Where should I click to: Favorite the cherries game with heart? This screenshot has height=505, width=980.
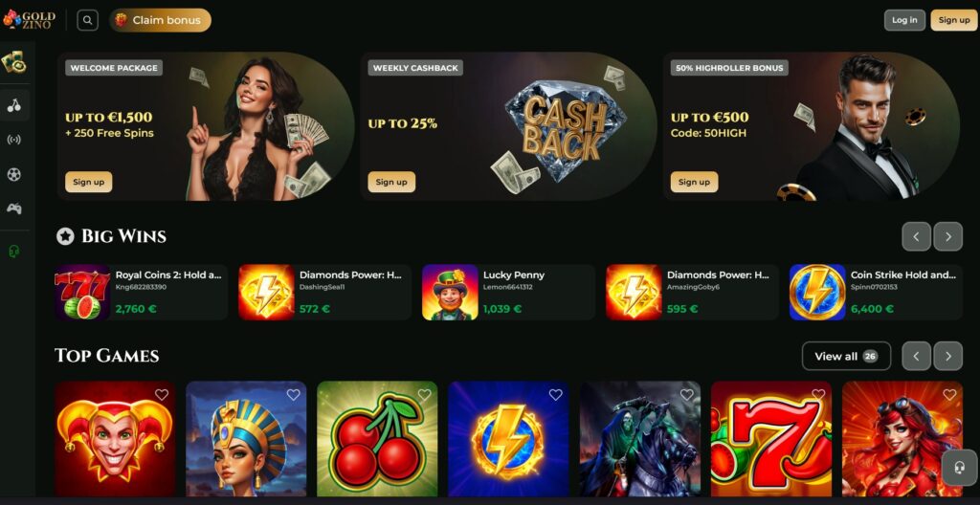[x=424, y=394]
